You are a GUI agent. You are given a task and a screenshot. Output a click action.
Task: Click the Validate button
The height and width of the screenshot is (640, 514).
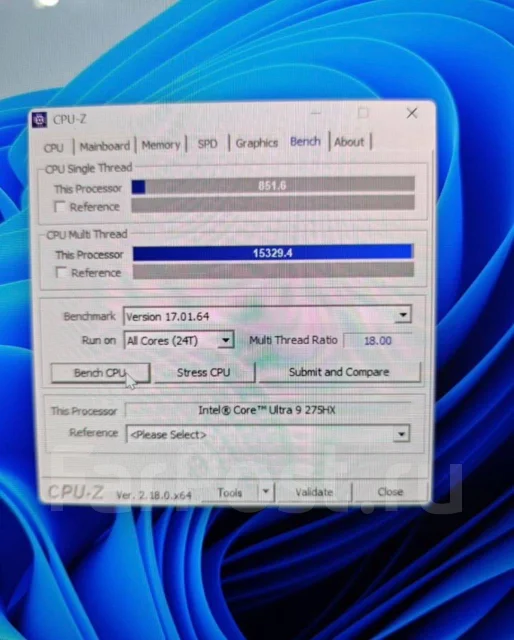pyautogui.click(x=314, y=492)
